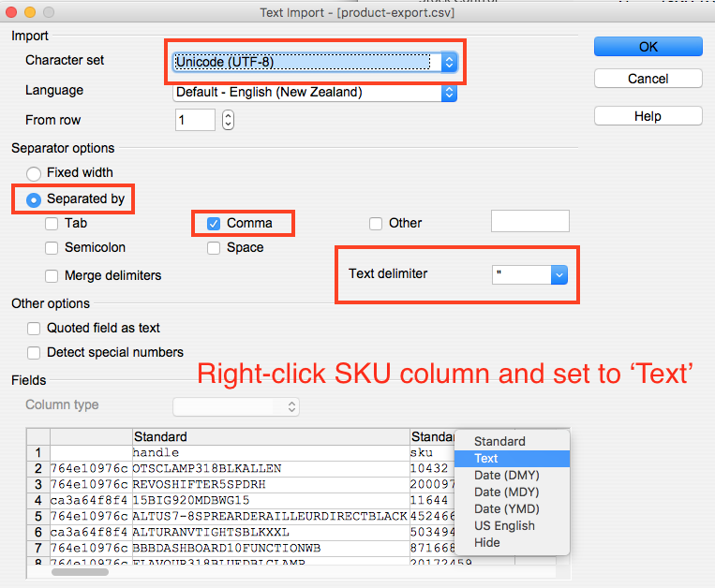Screen dimensions: 715x588
Task: Enable the Tab separator checkbox
Action: (52, 224)
